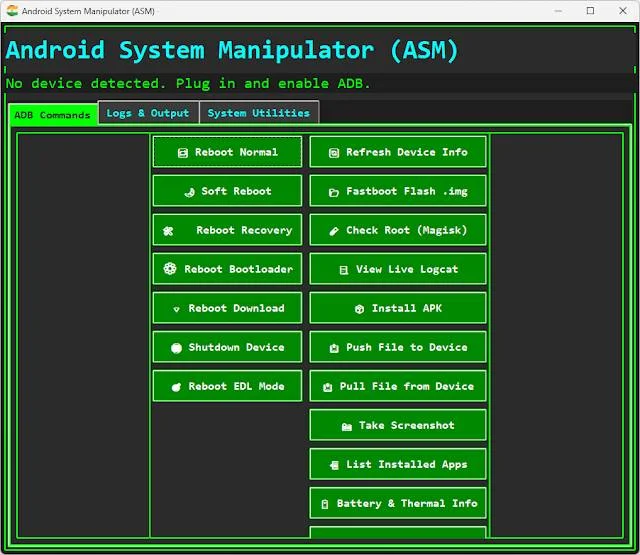Image resolution: width=640 pixels, height=555 pixels.
Task: Click the Reboot Bootloader button
Action: point(227,269)
